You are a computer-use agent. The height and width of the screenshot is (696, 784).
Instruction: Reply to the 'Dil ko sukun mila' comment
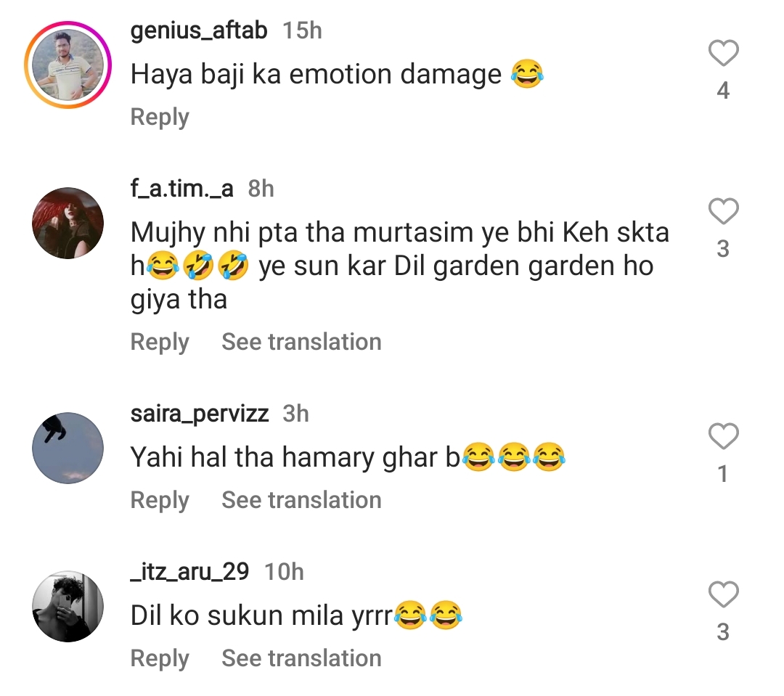159,658
